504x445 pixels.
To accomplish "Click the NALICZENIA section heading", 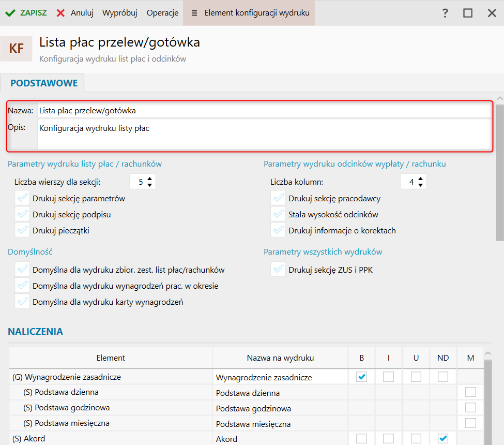I will click(x=35, y=331).
